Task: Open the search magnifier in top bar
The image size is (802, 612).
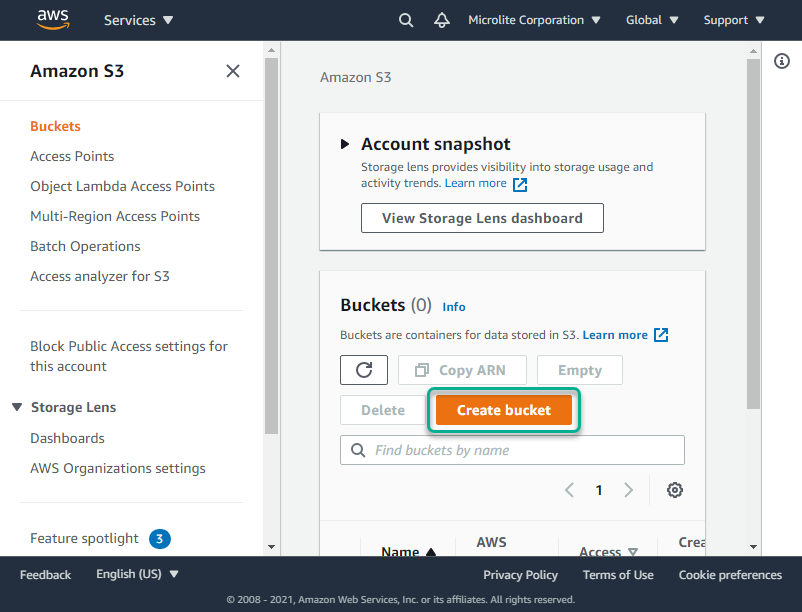Action: click(406, 20)
